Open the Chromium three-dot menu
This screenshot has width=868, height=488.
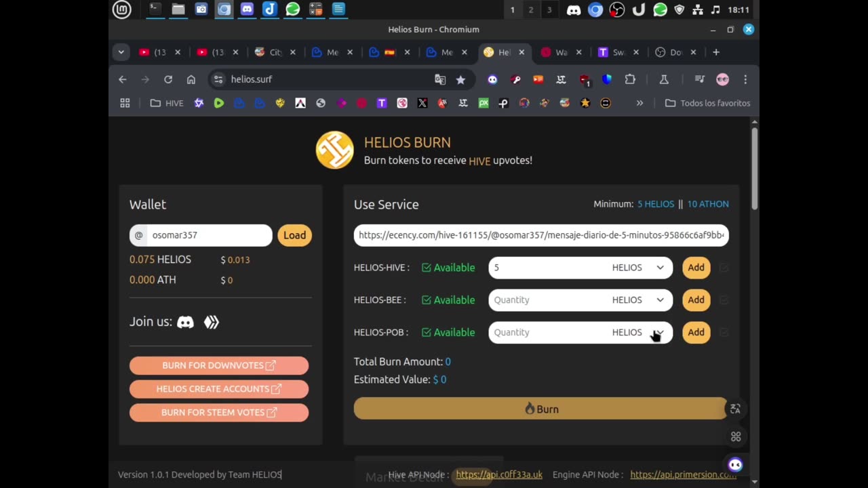pyautogui.click(x=745, y=79)
